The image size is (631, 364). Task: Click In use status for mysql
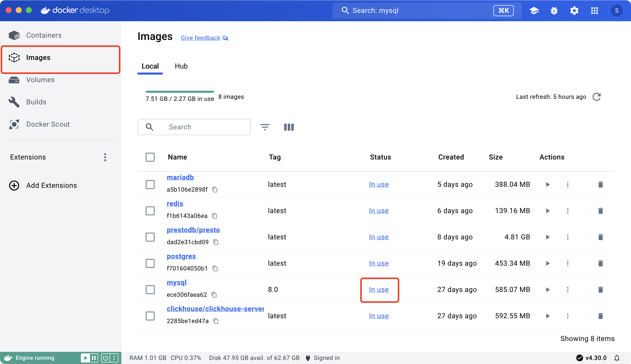tap(379, 290)
